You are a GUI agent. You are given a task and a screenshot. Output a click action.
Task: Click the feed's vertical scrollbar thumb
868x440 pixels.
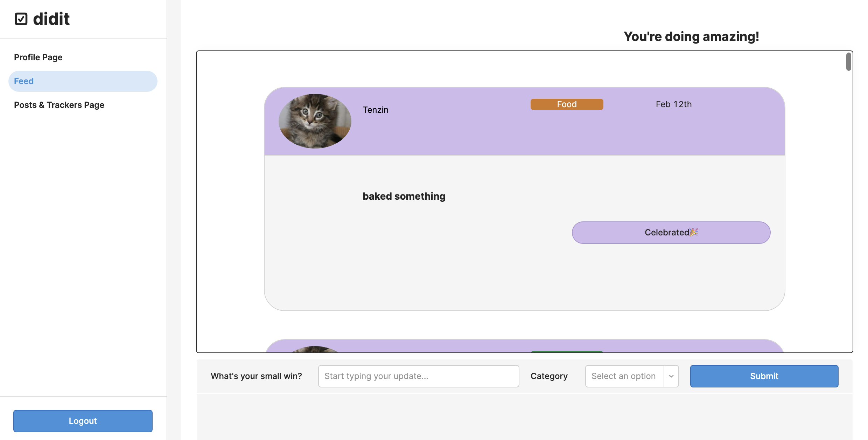(x=848, y=62)
